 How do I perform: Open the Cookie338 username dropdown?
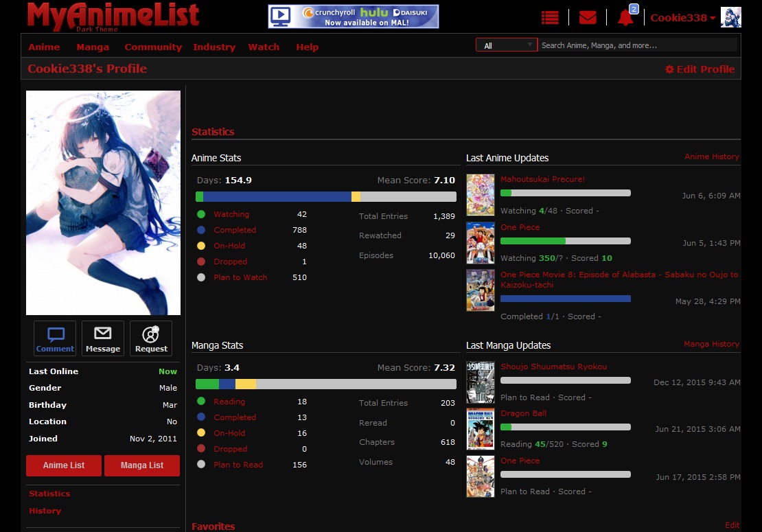pyautogui.click(x=682, y=18)
